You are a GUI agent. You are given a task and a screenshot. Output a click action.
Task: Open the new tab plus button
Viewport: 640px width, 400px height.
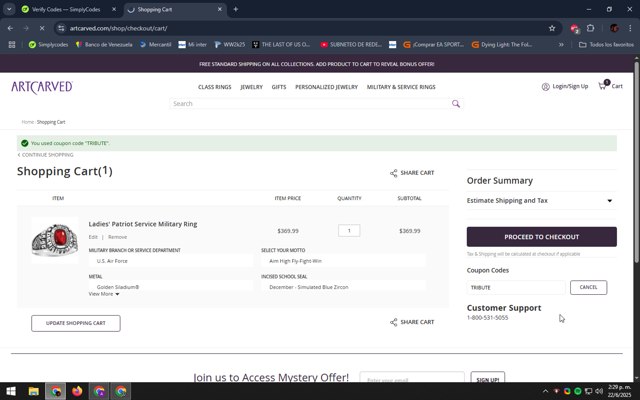[x=236, y=9]
